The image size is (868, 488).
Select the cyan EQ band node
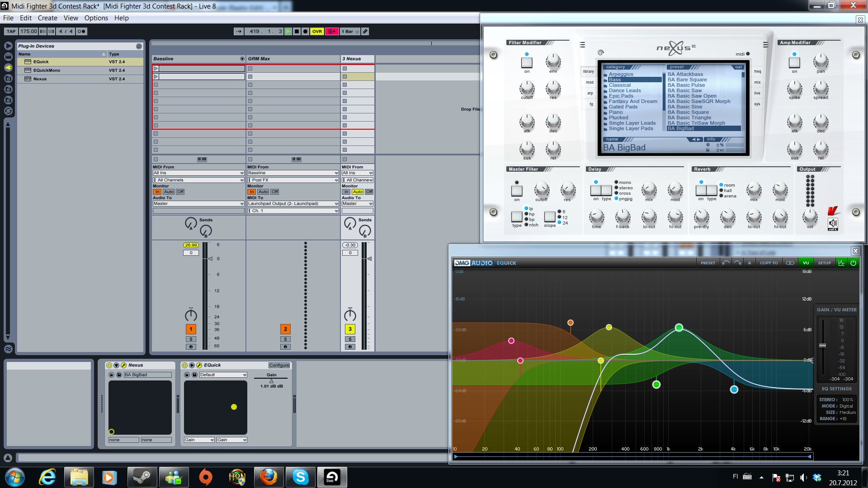point(734,389)
